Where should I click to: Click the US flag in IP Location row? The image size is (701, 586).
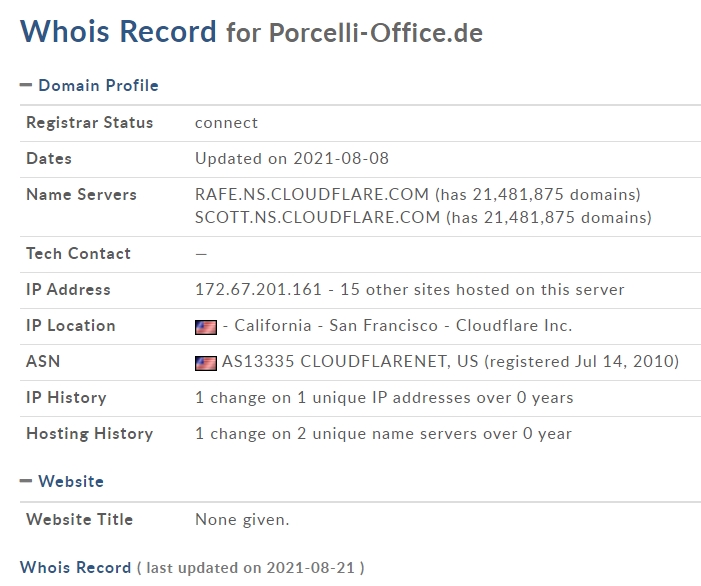point(205,326)
